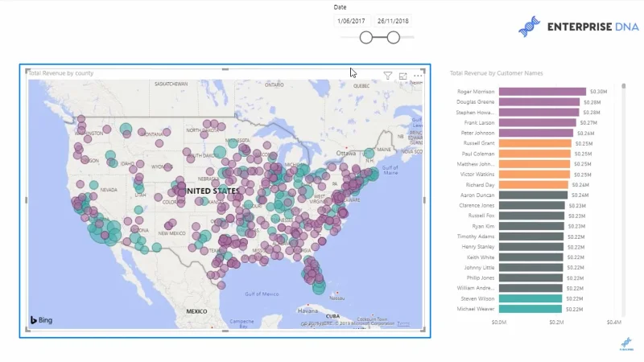Select Michael Weaver's teal bar
644x362 pixels.
(530, 309)
